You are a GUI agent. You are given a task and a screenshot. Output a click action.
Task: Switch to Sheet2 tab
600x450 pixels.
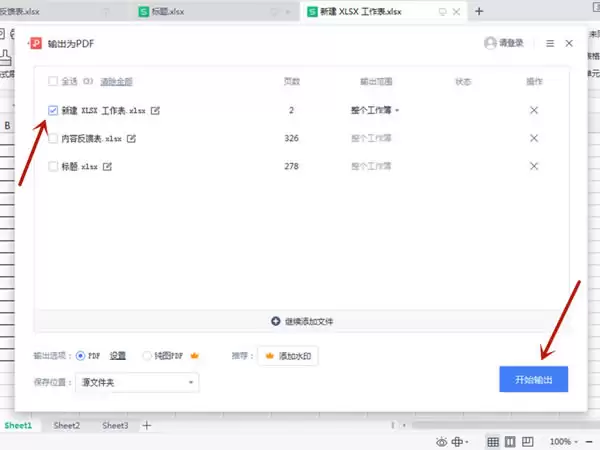click(x=67, y=426)
